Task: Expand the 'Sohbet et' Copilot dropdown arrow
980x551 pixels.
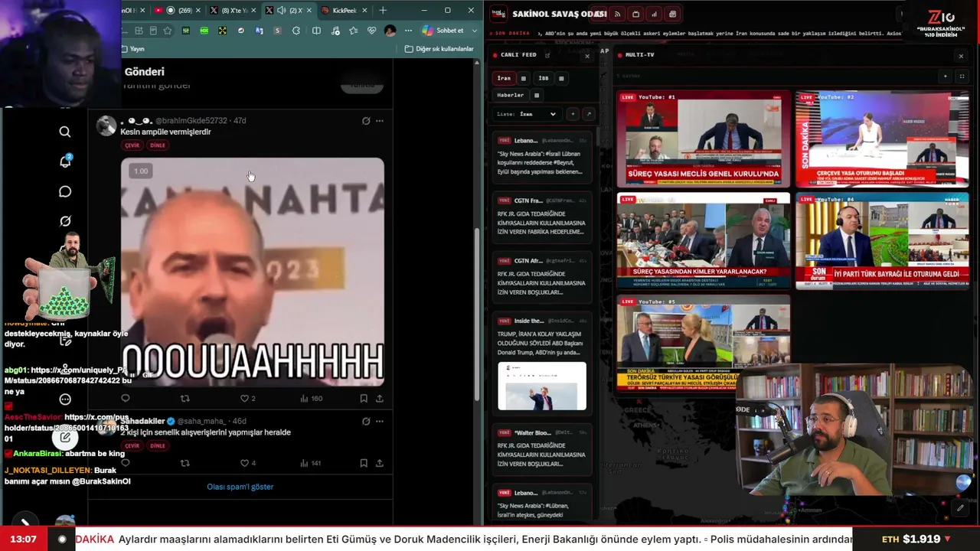Action: point(475,31)
